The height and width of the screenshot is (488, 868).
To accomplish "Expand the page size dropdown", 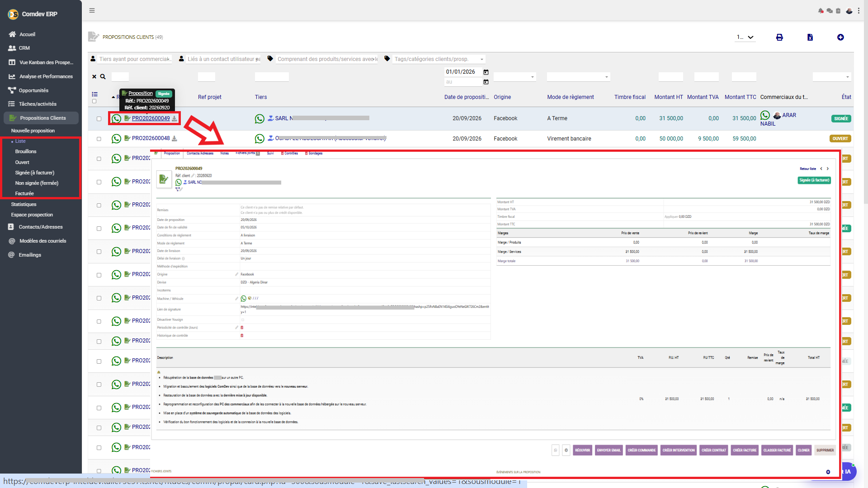I will click(745, 38).
